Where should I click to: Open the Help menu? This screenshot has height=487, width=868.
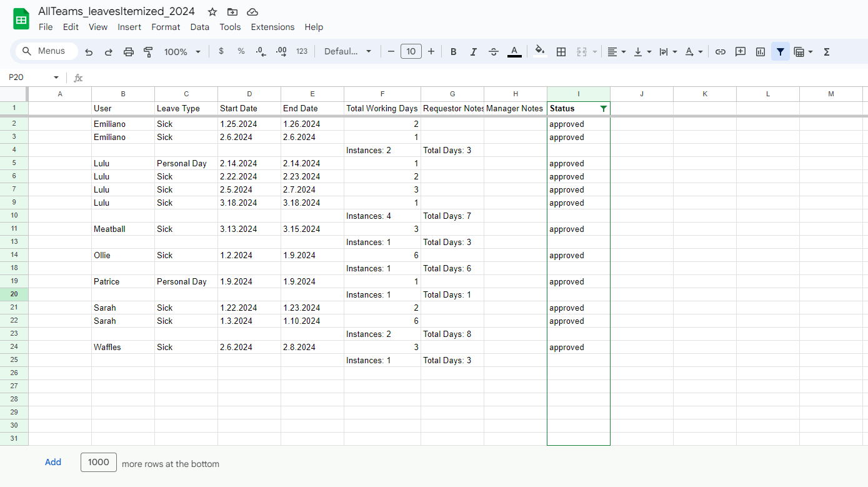pos(314,27)
